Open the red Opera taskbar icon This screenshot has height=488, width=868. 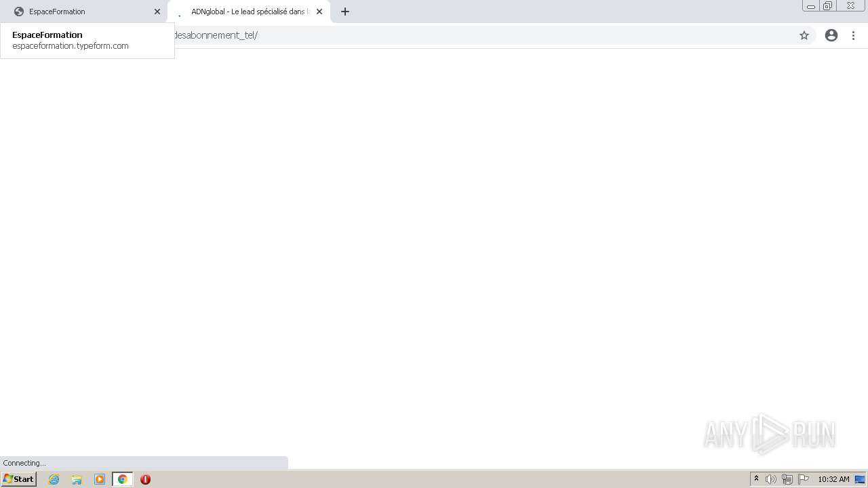(x=145, y=479)
